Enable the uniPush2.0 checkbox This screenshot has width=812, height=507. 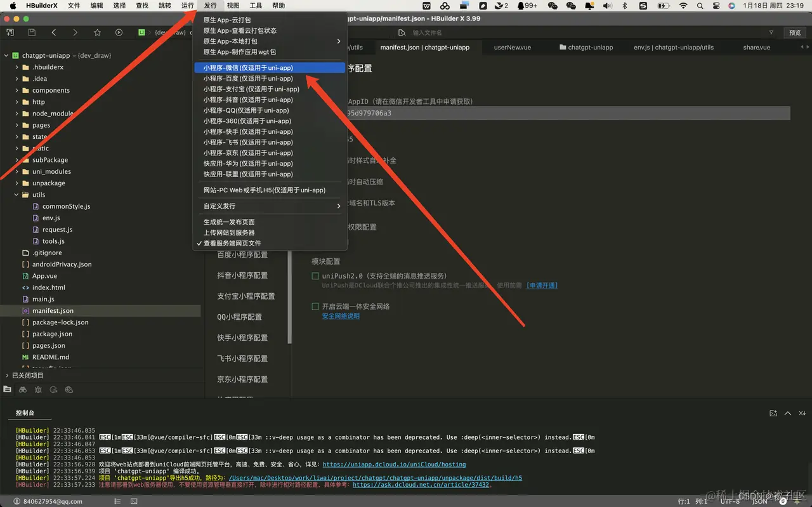coord(315,276)
